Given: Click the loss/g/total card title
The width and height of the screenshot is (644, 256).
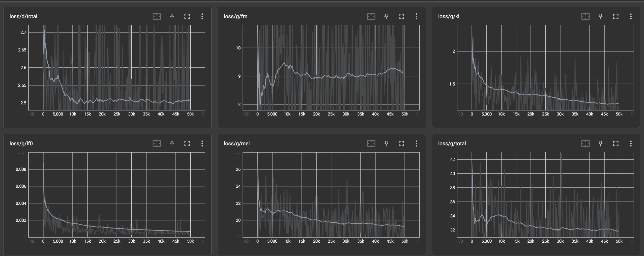Looking at the screenshot, I should point(452,144).
